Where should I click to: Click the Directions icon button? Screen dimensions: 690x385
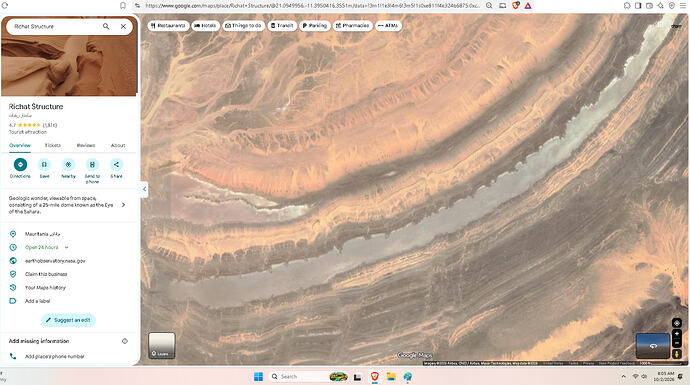tap(20, 165)
